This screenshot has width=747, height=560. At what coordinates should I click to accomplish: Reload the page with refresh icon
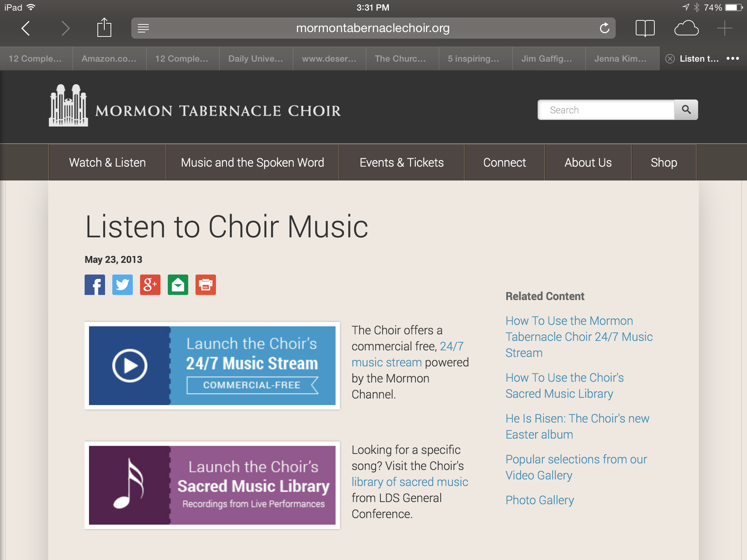[x=604, y=28]
